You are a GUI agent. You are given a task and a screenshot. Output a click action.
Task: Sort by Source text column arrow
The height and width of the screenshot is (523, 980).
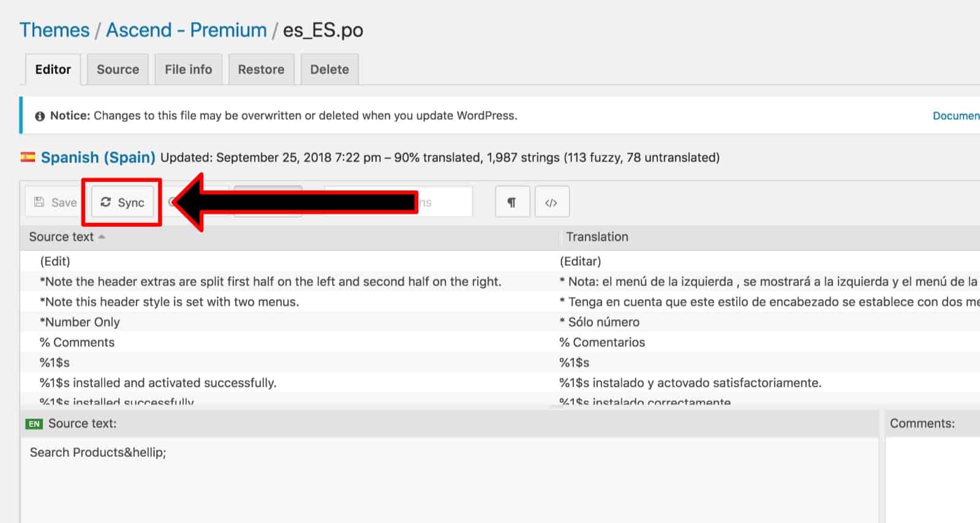tap(102, 237)
